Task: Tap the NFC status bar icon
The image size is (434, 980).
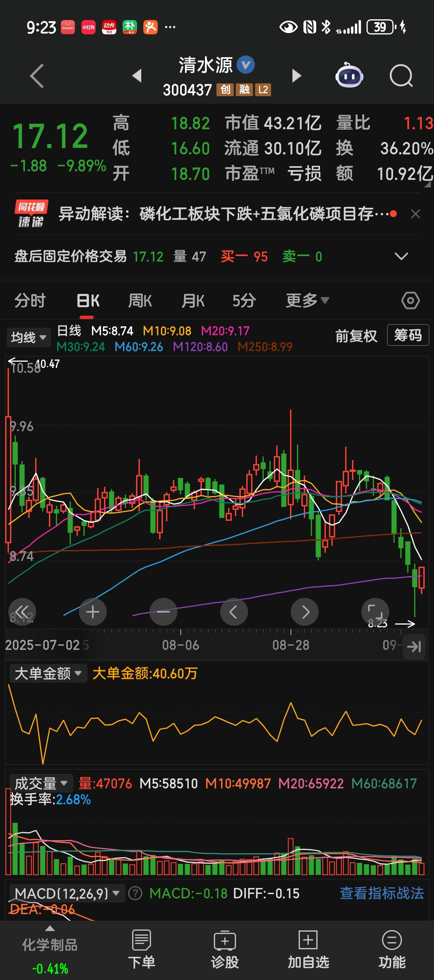Action: click(x=309, y=27)
